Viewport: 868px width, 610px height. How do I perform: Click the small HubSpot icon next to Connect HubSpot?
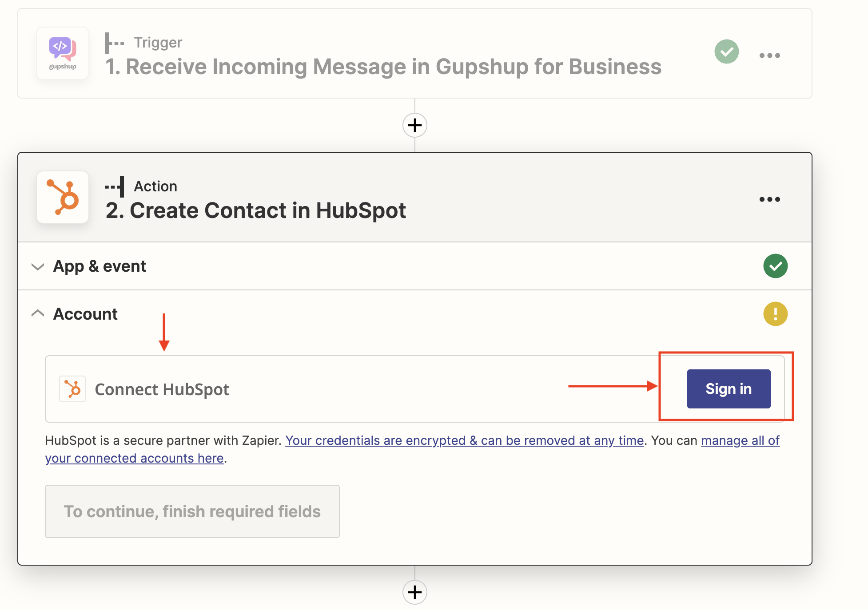[x=72, y=389]
